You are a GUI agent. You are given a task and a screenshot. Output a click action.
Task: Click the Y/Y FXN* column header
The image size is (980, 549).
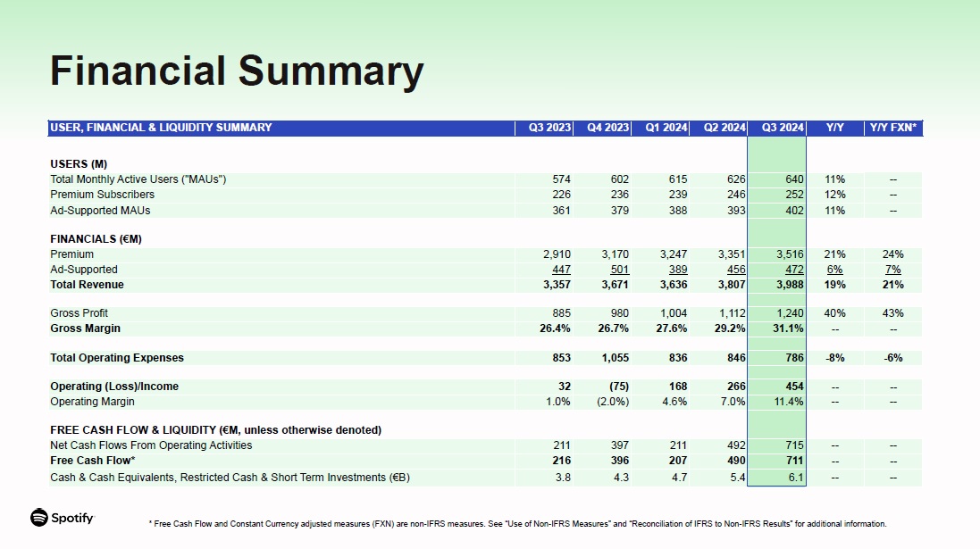pyautogui.click(x=892, y=128)
